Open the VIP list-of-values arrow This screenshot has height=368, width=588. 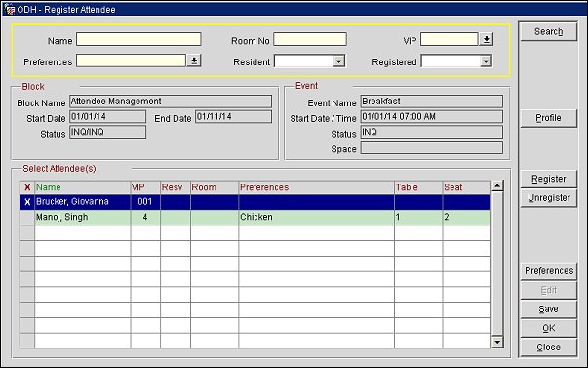point(487,39)
